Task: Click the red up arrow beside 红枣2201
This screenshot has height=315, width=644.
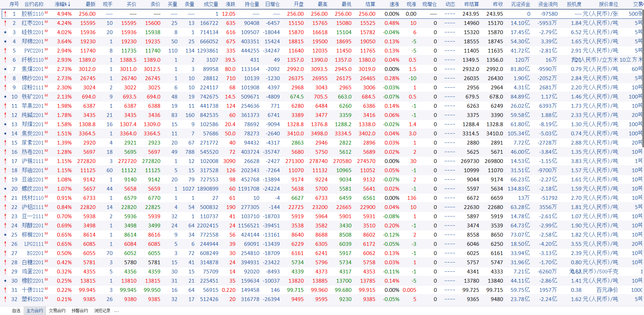Action: click(5, 23)
